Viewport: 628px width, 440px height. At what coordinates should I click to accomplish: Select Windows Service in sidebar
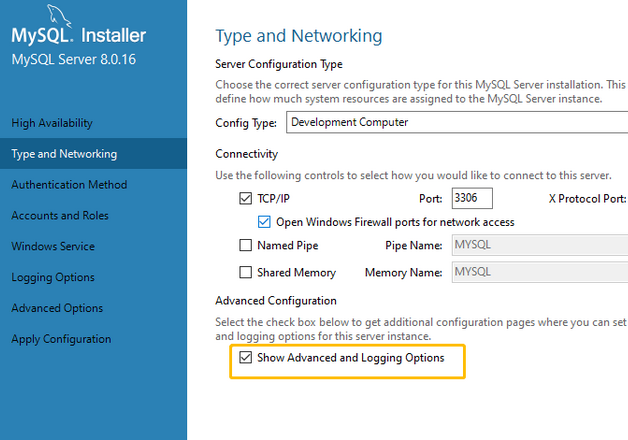53,246
